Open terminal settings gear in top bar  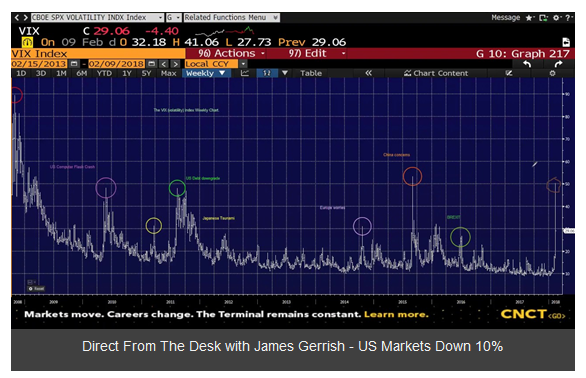(x=556, y=18)
